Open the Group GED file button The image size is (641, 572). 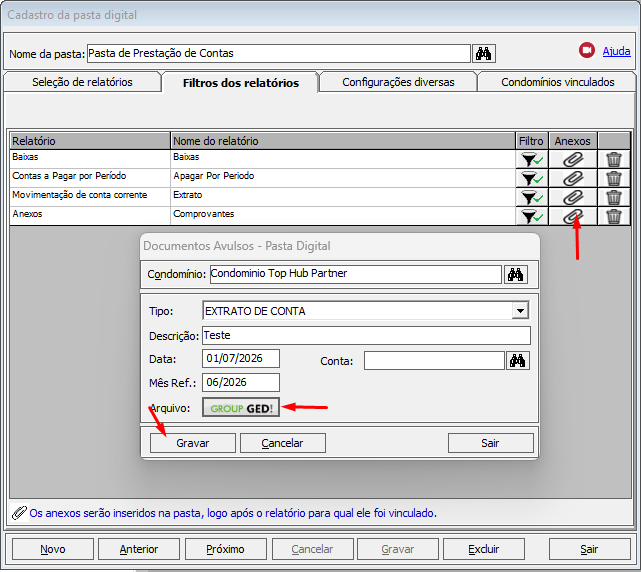(x=241, y=408)
